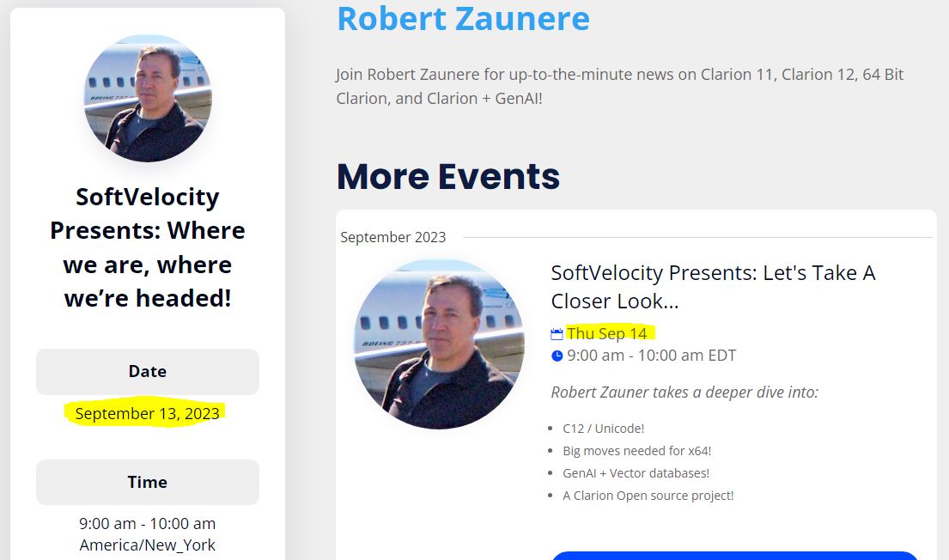This screenshot has width=949, height=560.
Task: Click the '9:00 am - 10:00 am EDT' time
Action: 651,356
